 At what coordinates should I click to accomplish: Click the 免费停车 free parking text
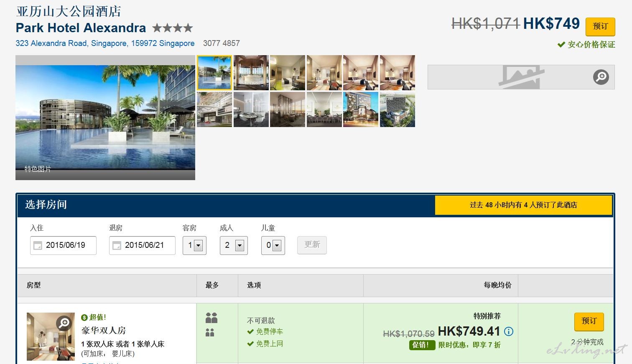pyautogui.click(x=270, y=332)
